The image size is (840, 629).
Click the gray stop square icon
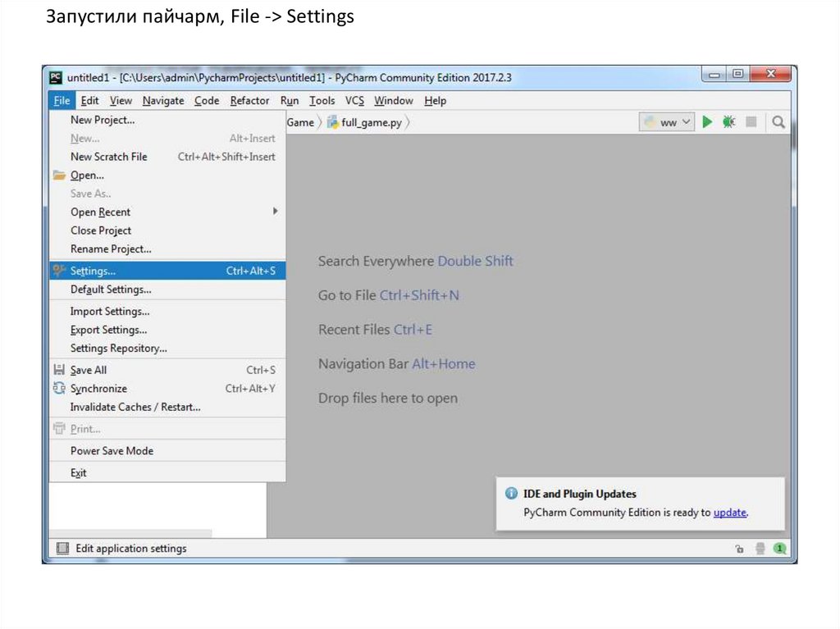pos(751,122)
